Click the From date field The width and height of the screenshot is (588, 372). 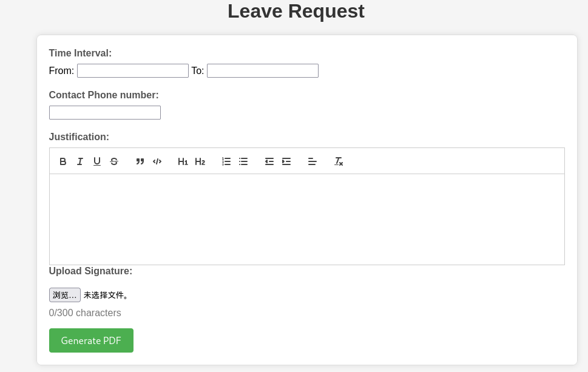[x=133, y=71]
